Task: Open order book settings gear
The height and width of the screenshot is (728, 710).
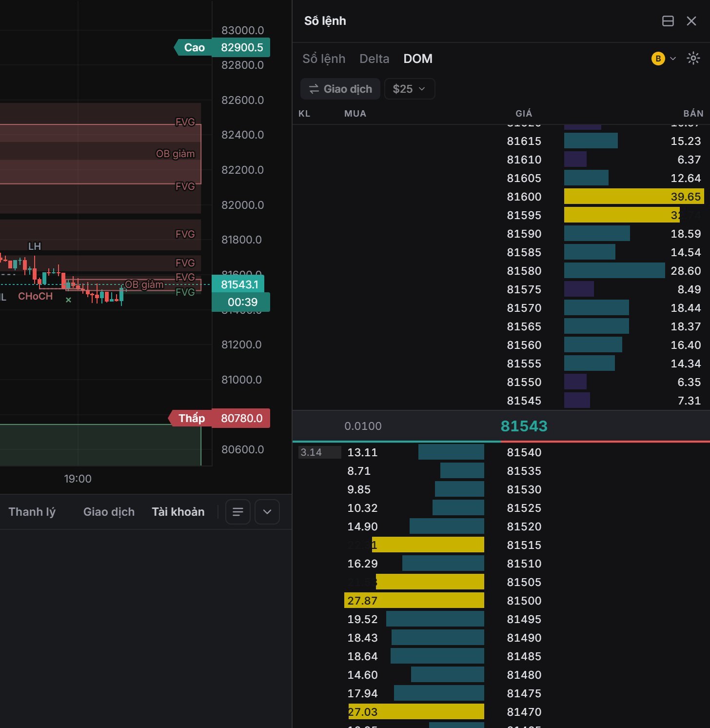Action: pos(693,59)
